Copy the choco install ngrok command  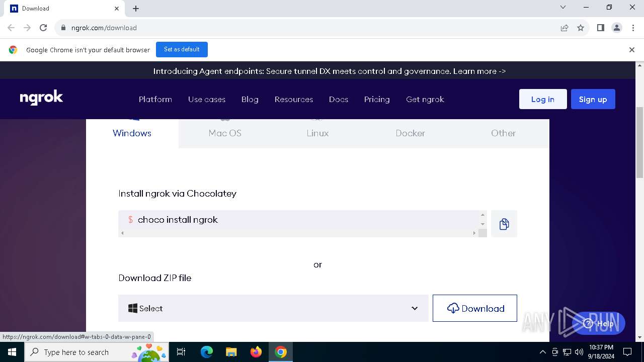coord(504,224)
